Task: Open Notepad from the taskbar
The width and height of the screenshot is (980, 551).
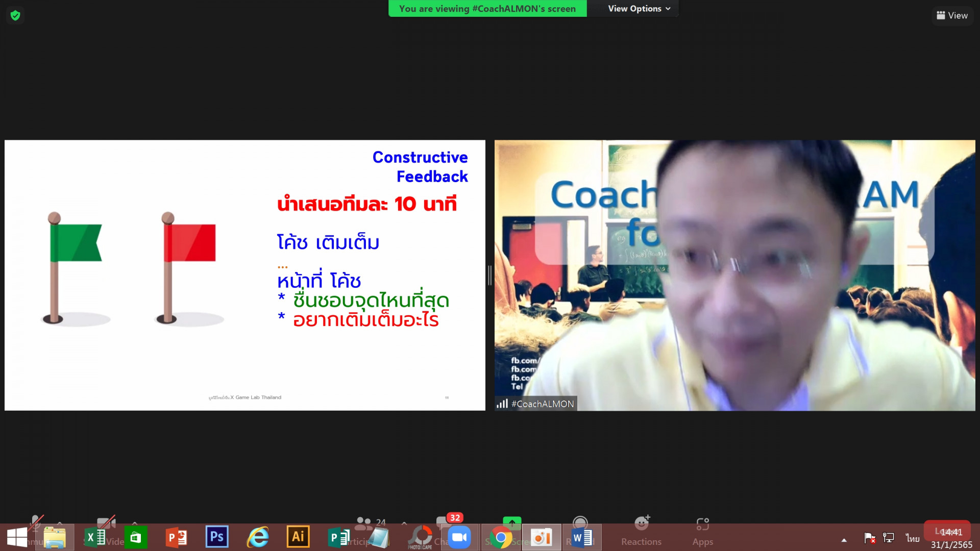Action: pos(379,537)
